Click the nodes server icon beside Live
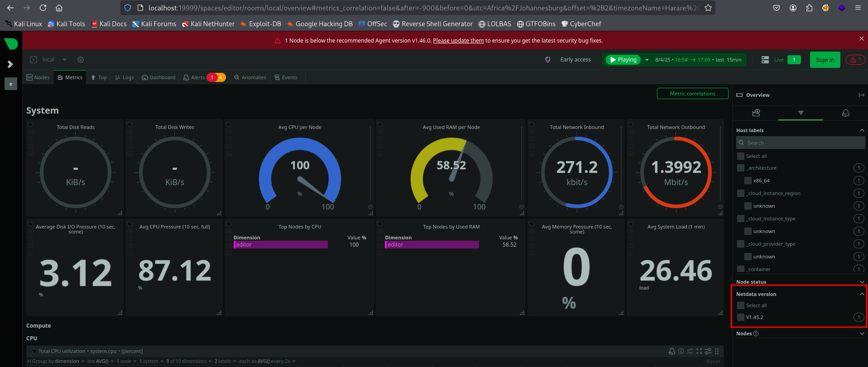Screen dimensions: 868x367 [765, 60]
